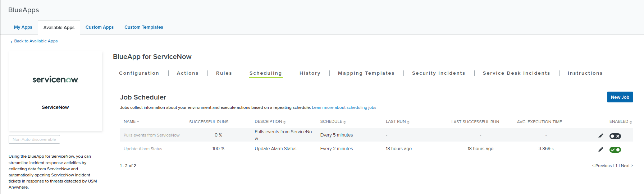Viewport: 644px width, 194px height.
Task: Enable the Pulls events from ServiceNow job
Action: (615, 136)
